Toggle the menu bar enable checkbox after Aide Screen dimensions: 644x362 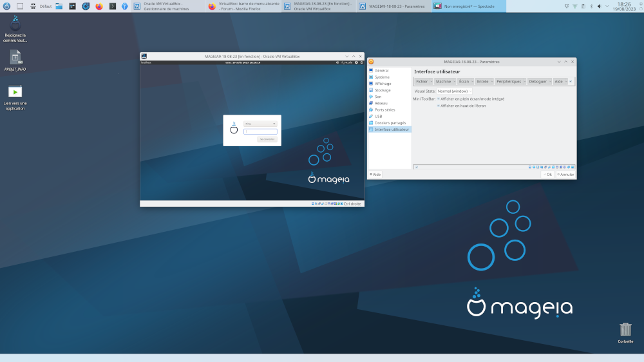[571, 81]
